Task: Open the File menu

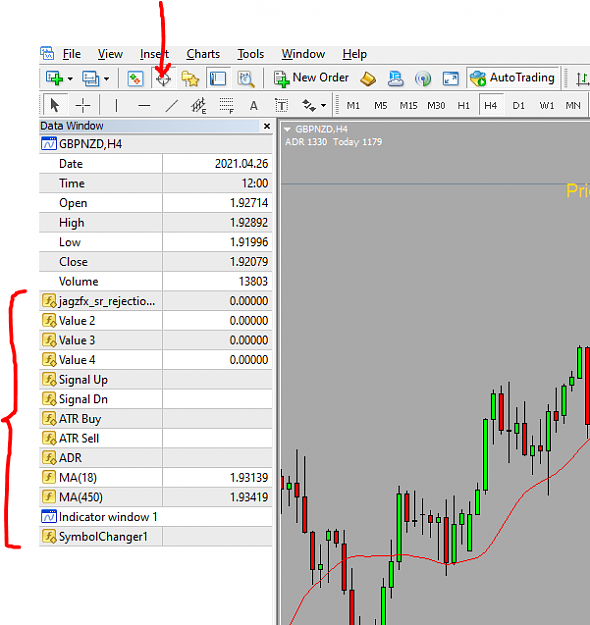Action: tap(72, 54)
